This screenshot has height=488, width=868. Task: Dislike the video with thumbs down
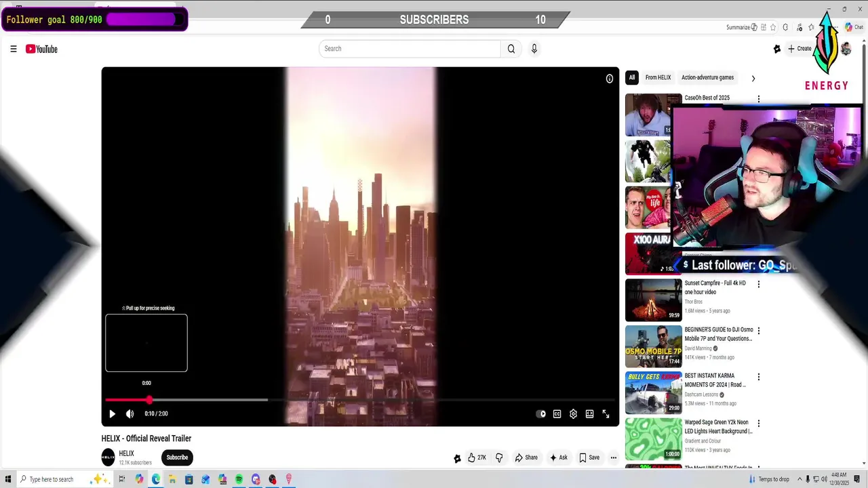pos(499,457)
